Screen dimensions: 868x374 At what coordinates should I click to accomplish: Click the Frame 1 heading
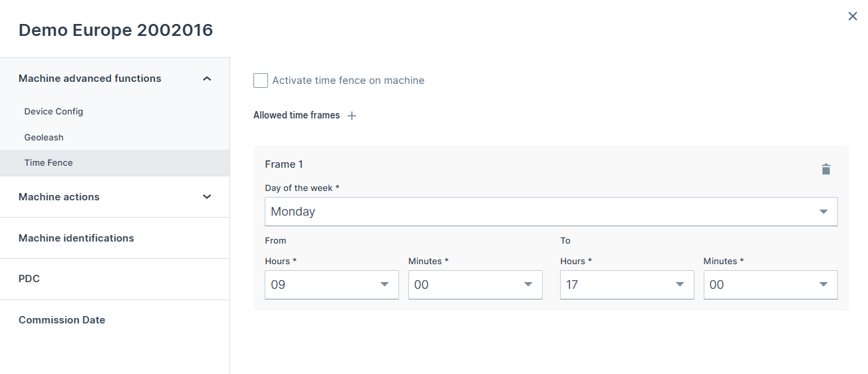coord(284,164)
